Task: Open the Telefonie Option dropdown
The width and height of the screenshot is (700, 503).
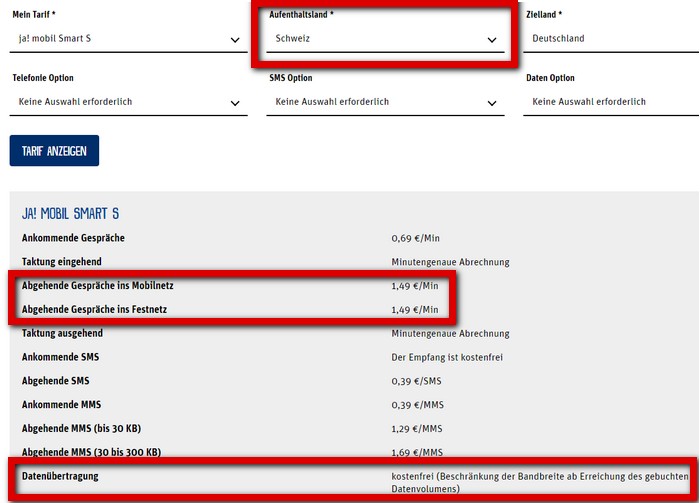Action: tap(129, 102)
